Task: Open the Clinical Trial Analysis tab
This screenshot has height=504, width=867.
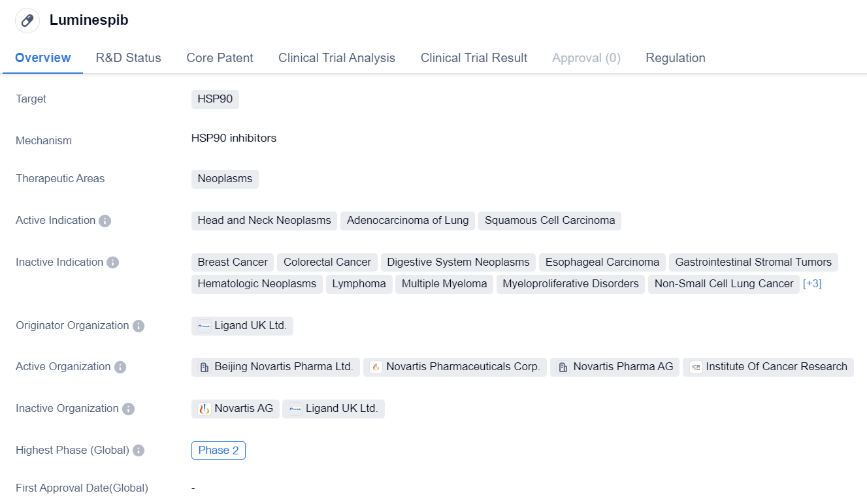Action: 336,57
